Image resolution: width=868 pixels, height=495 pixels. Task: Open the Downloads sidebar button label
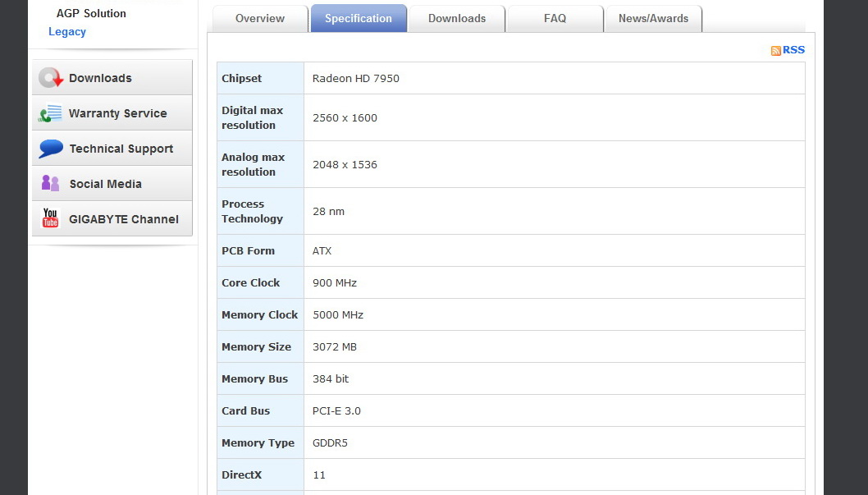click(100, 78)
